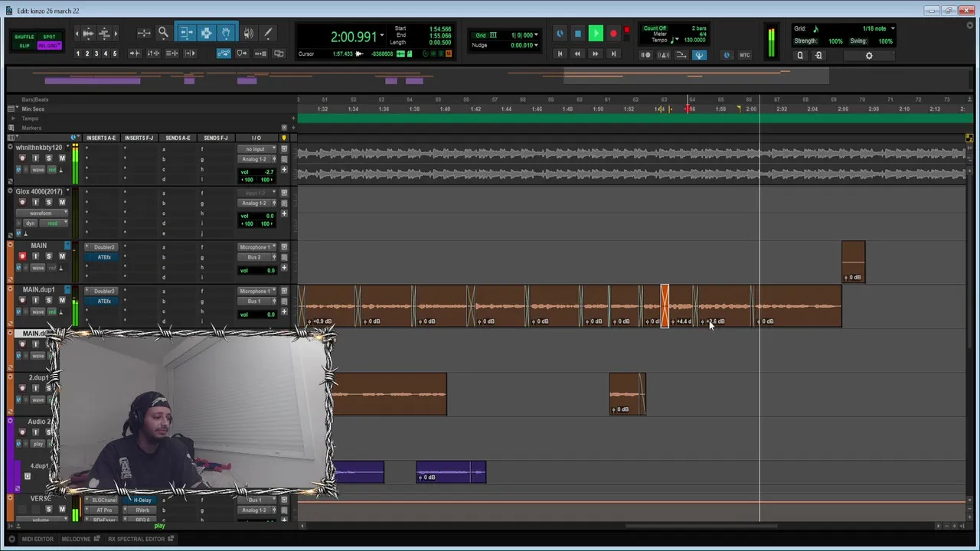Toggle the Metronome click icon
The image size is (980, 551).
[x=663, y=54]
